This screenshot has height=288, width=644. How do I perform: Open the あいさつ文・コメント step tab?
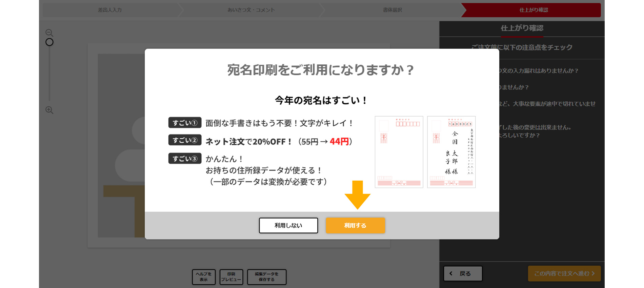pyautogui.click(x=251, y=10)
